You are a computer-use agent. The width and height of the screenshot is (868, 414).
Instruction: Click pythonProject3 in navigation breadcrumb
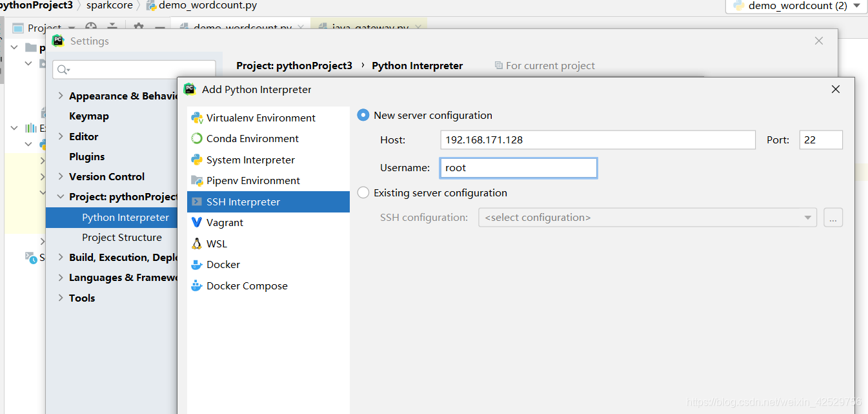[x=36, y=5]
